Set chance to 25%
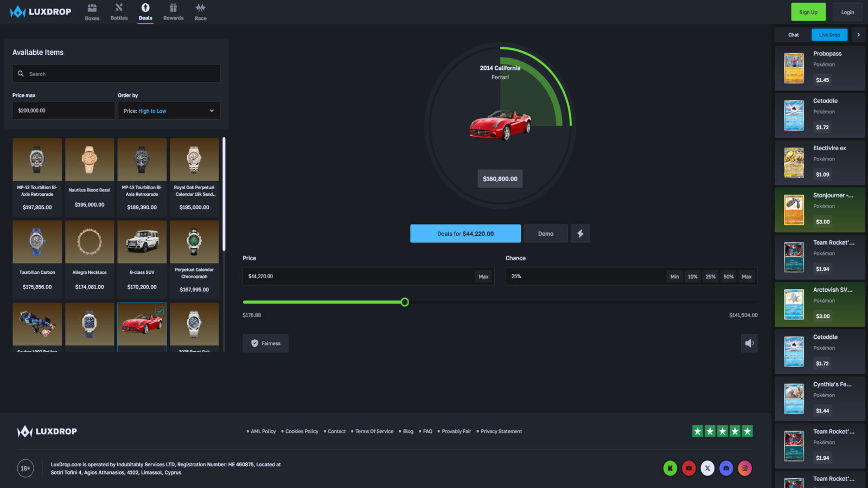The image size is (868, 488). [711, 277]
